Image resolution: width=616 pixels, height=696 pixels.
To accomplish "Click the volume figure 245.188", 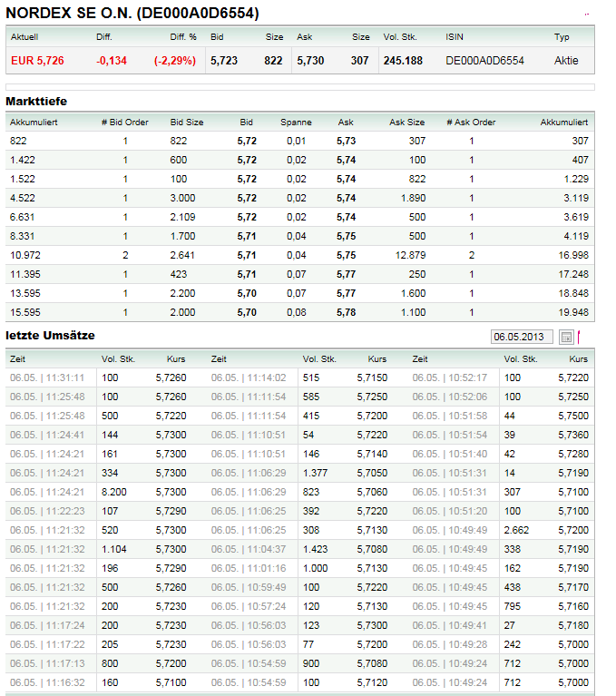I will point(403,61).
